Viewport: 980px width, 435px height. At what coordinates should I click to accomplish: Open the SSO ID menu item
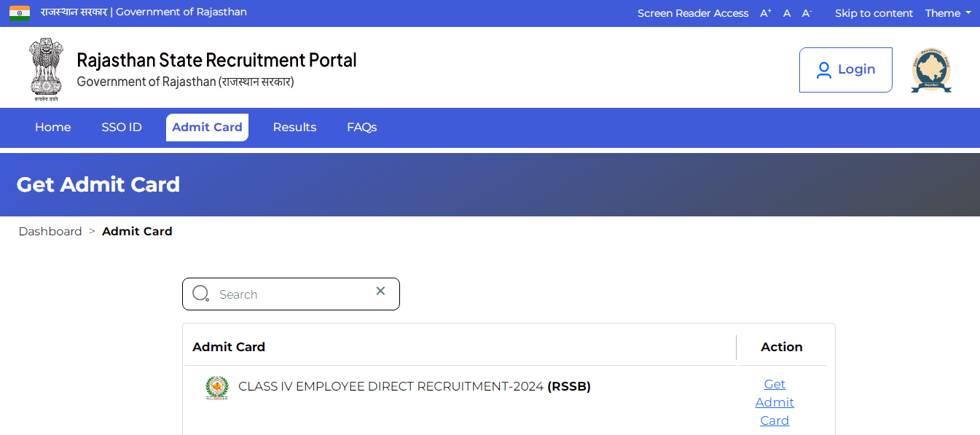122,127
